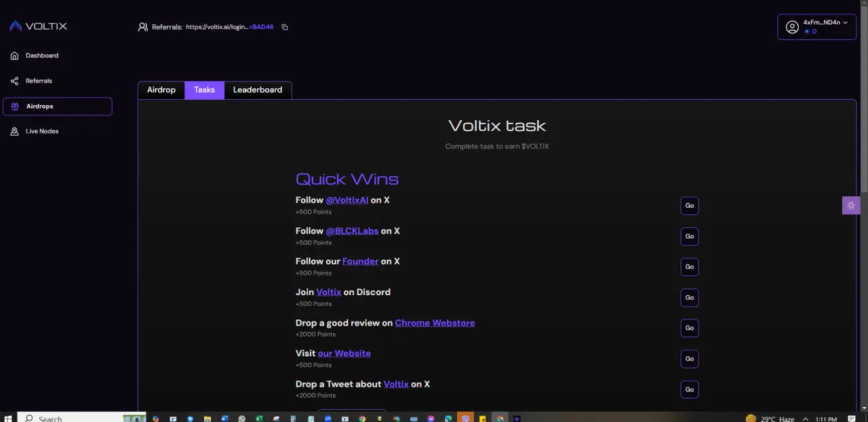This screenshot has height=422, width=868.
Task: Open WhatsApp from the taskbar
Action: [x=241, y=419]
